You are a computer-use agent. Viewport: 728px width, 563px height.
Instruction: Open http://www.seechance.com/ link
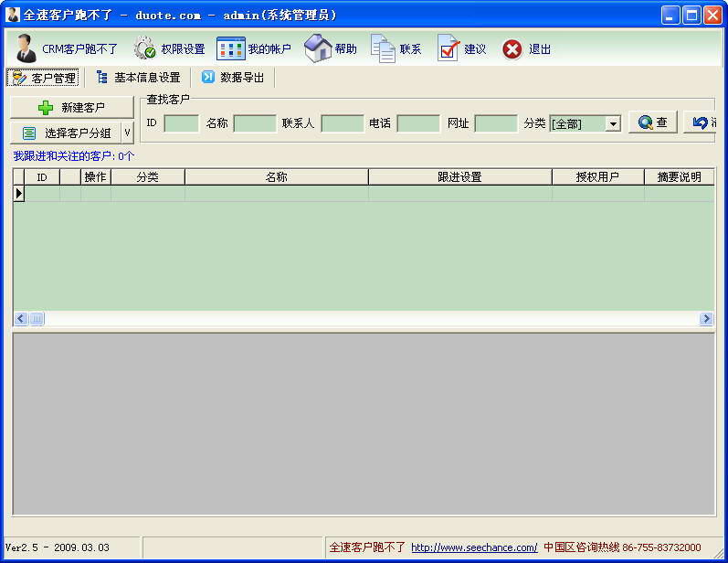click(474, 547)
